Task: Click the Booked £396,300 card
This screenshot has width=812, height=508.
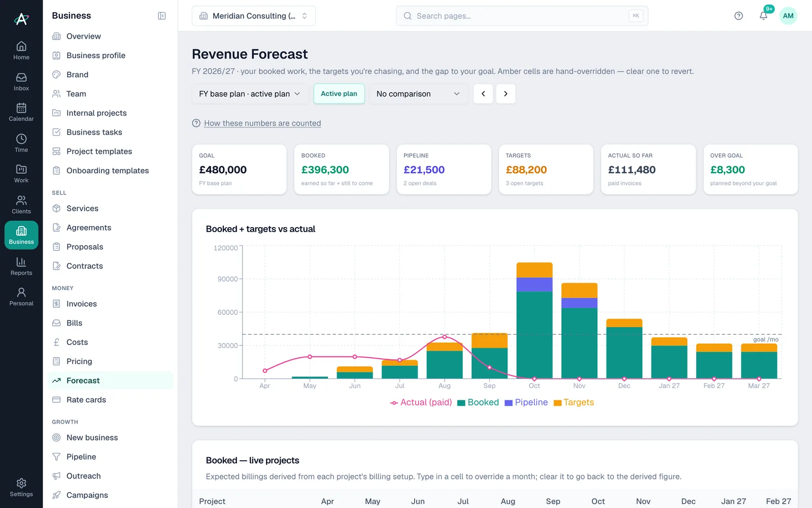Action: click(342, 169)
